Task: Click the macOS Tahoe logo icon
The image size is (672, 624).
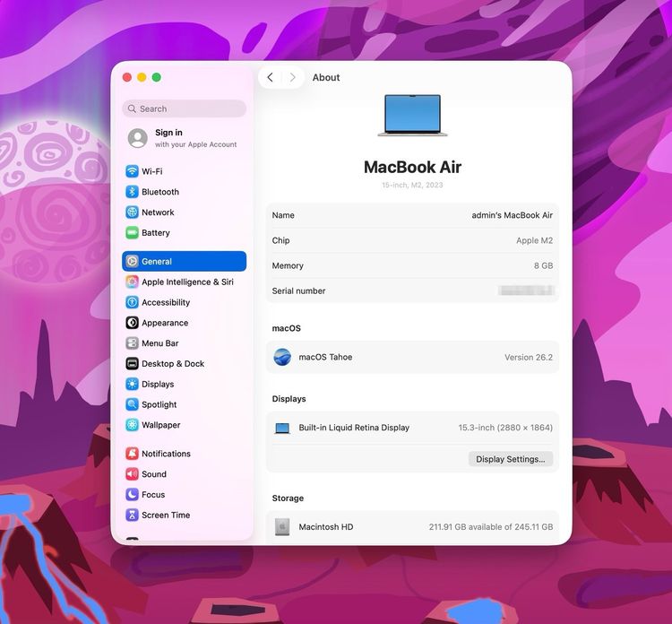Action: click(282, 357)
